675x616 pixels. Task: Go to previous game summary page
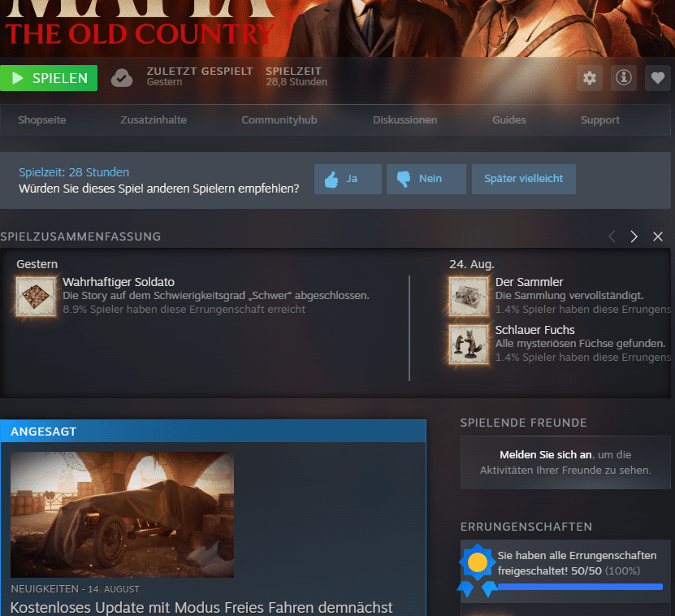click(612, 236)
